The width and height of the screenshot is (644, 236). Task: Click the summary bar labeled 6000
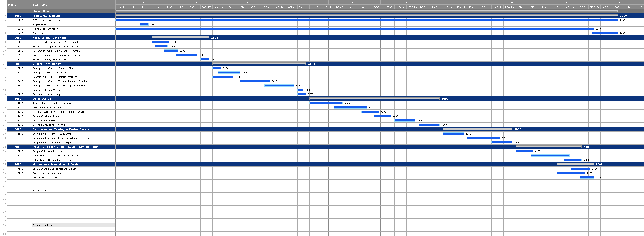(549, 147)
